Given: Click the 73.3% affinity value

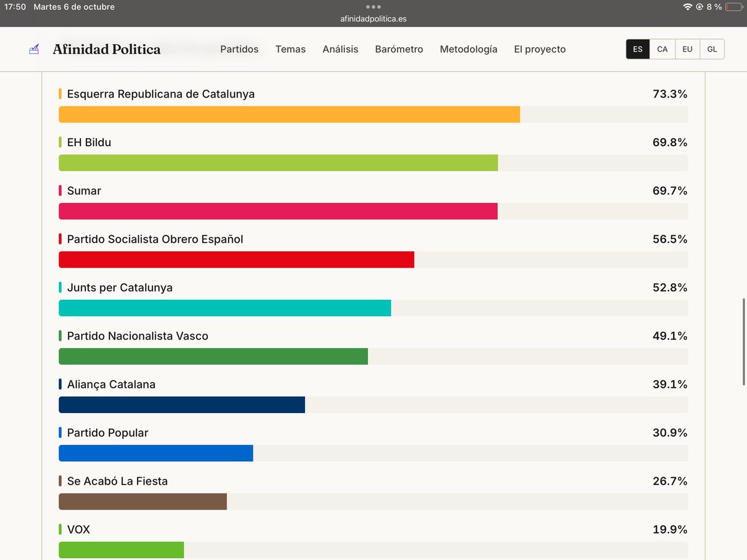Looking at the screenshot, I should pyautogui.click(x=670, y=94).
